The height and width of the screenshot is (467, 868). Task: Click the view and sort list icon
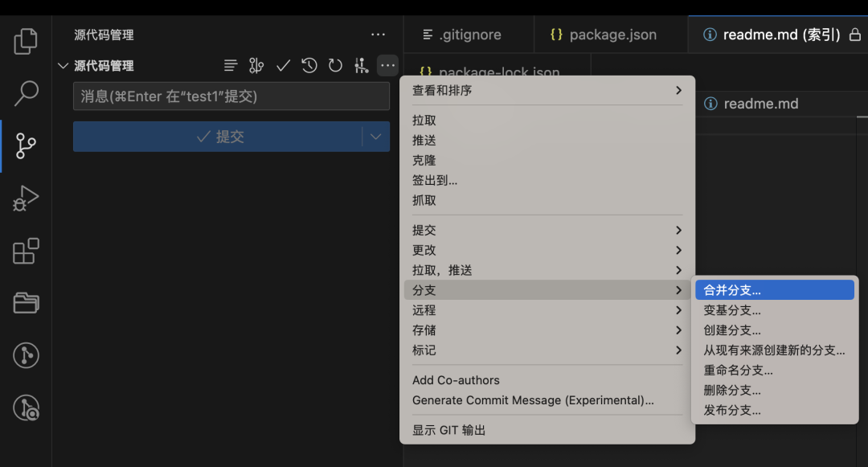tap(231, 65)
